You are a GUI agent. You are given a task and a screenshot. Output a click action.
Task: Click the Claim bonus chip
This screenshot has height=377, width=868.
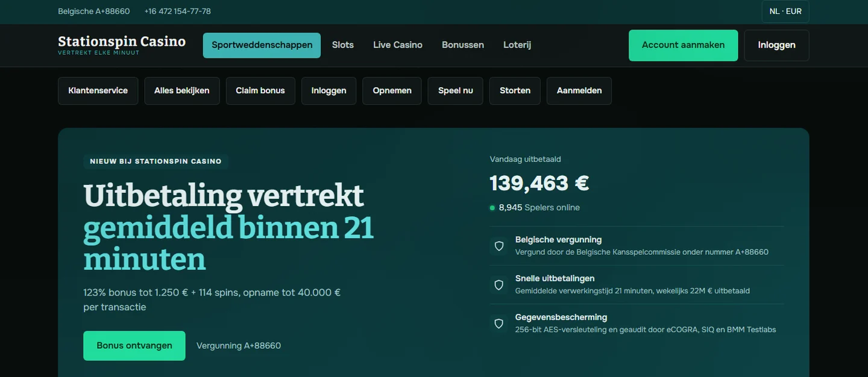(x=260, y=91)
